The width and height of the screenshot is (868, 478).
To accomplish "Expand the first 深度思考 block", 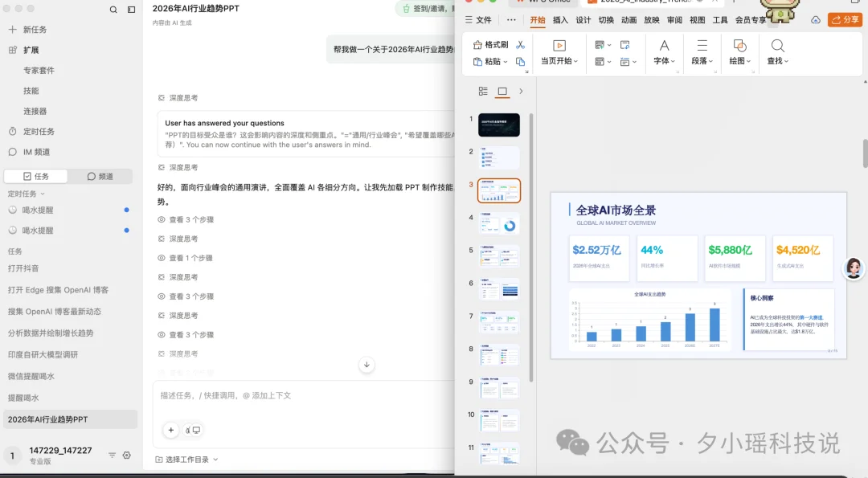I will [178, 98].
